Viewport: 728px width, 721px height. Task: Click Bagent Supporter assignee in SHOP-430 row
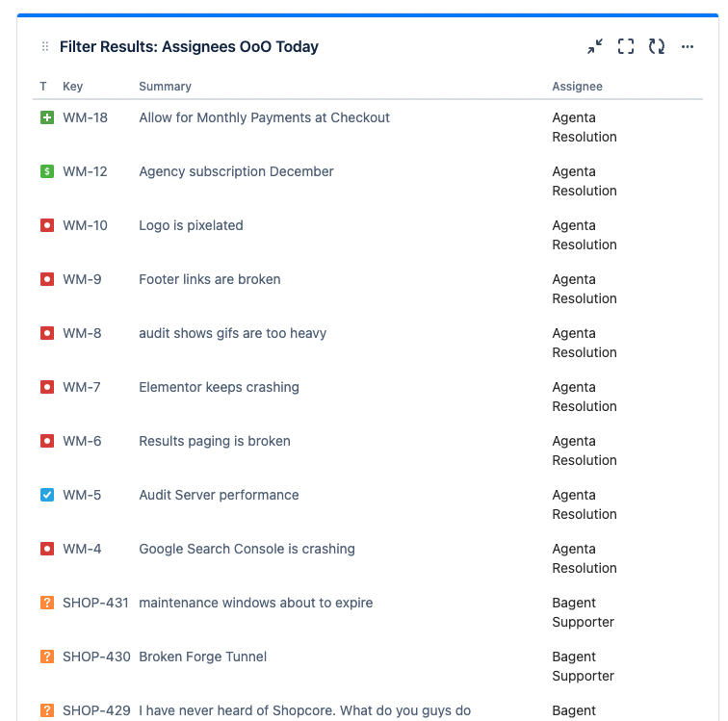pos(583,666)
